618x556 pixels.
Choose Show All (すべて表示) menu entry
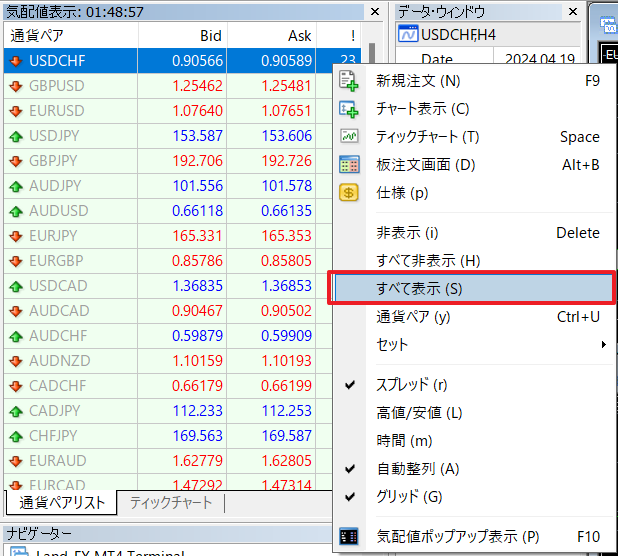click(473, 289)
